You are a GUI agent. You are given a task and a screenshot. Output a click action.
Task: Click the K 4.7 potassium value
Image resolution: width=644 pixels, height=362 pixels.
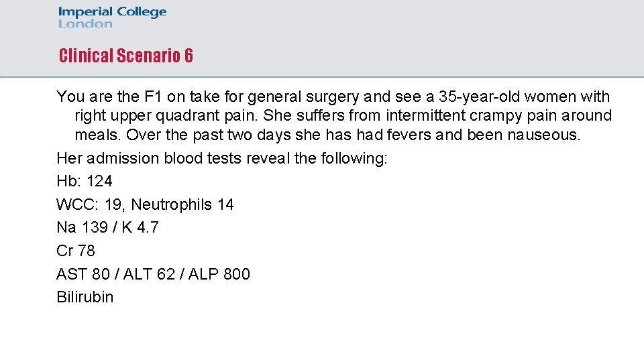[x=140, y=227]
